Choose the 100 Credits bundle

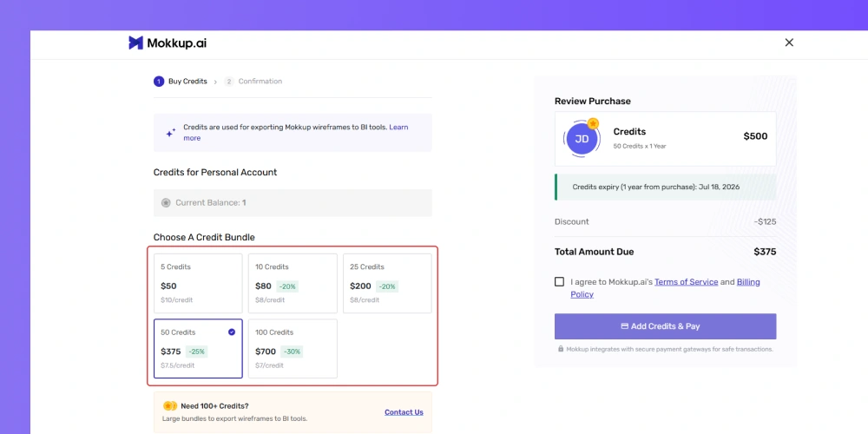293,349
